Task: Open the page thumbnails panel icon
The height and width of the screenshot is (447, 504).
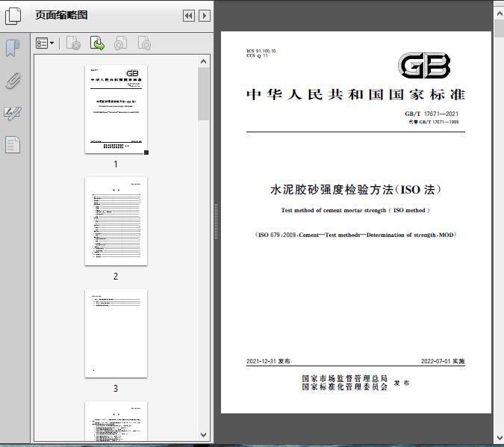Action: tap(13, 16)
